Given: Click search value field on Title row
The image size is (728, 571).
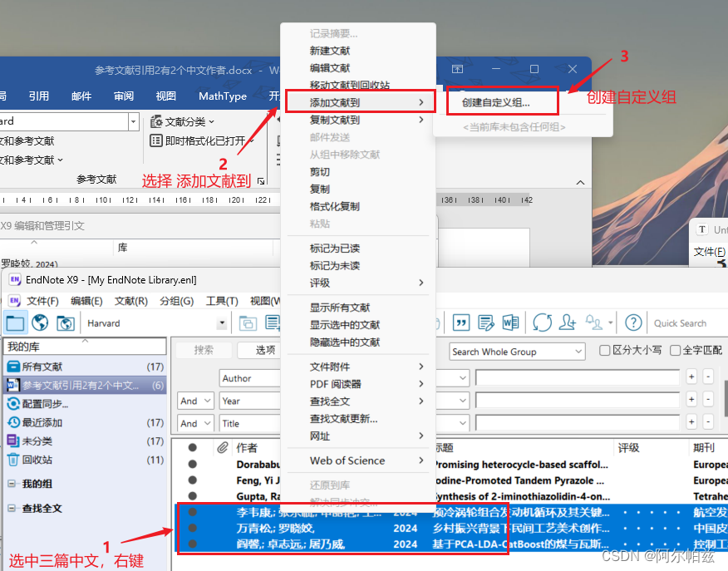Looking at the screenshot, I should [577, 422].
